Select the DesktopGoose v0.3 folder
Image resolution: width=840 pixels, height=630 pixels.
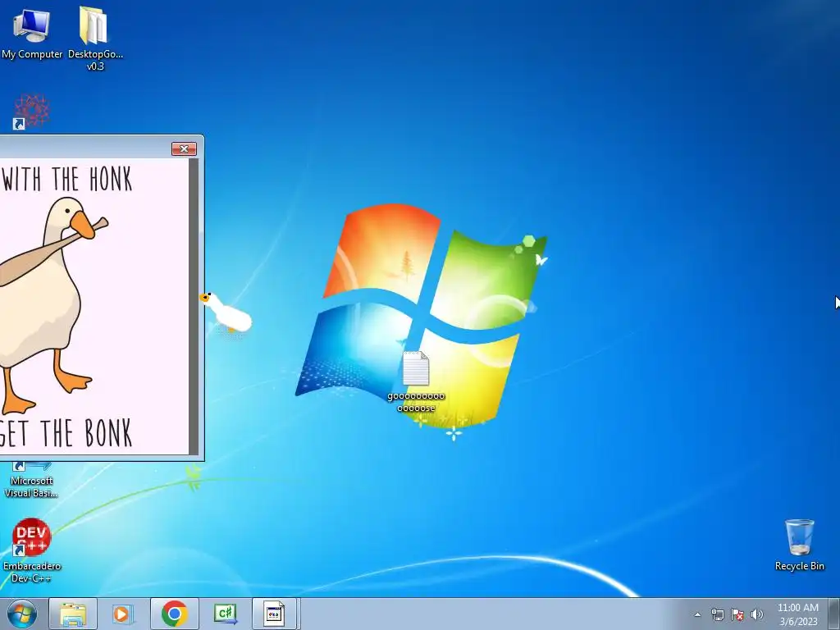tap(95, 38)
